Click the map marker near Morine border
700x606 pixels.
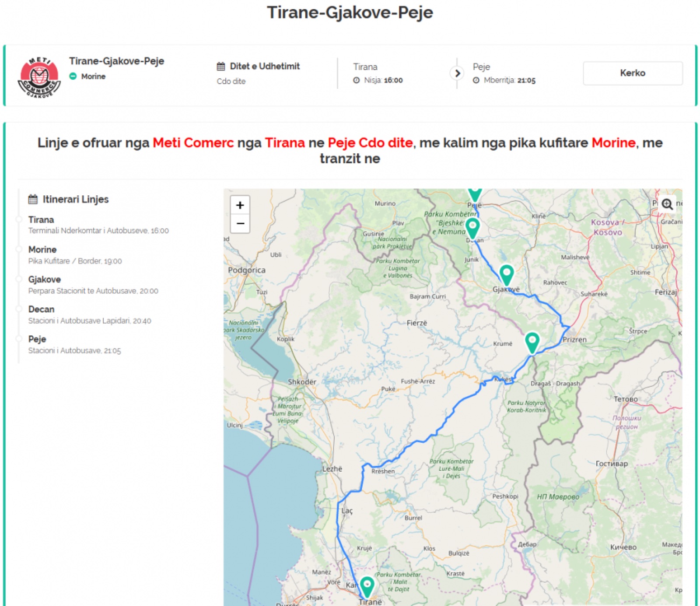[532, 342]
